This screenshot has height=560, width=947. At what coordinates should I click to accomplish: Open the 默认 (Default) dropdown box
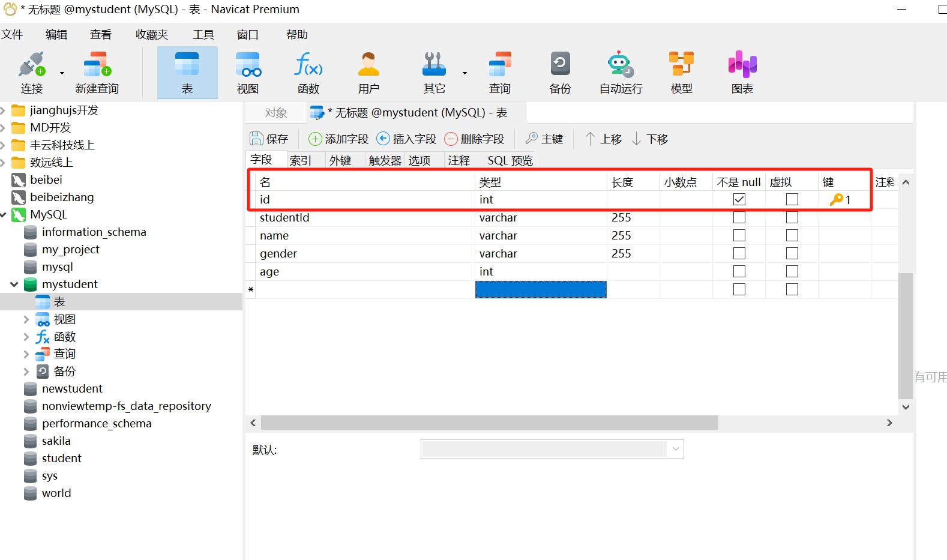click(x=552, y=449)
